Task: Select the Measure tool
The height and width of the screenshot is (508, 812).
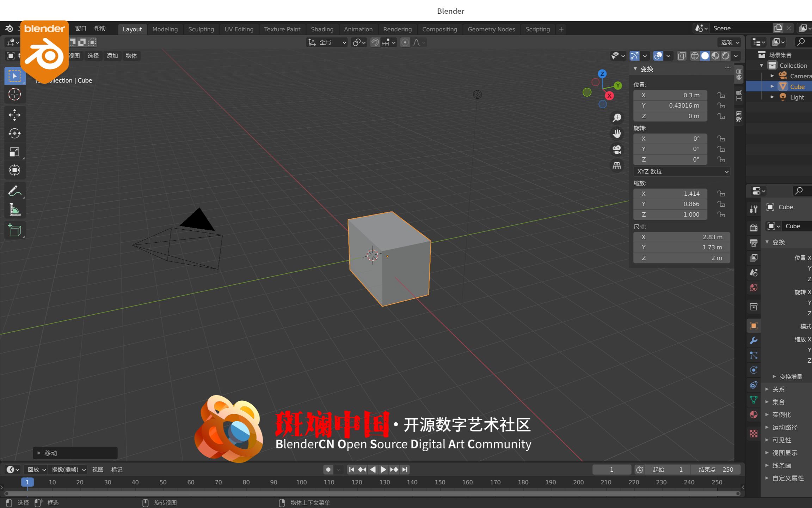Action: (x=15, y=209)
